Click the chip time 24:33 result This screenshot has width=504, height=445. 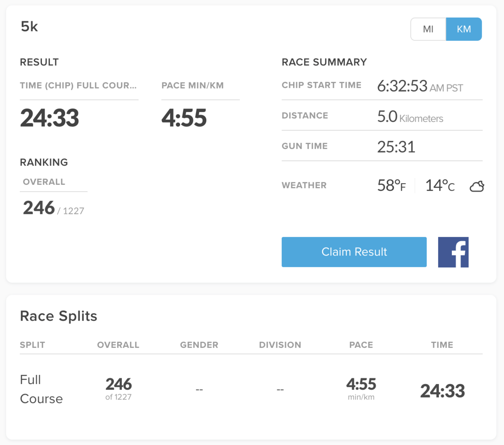click(50, 118)
